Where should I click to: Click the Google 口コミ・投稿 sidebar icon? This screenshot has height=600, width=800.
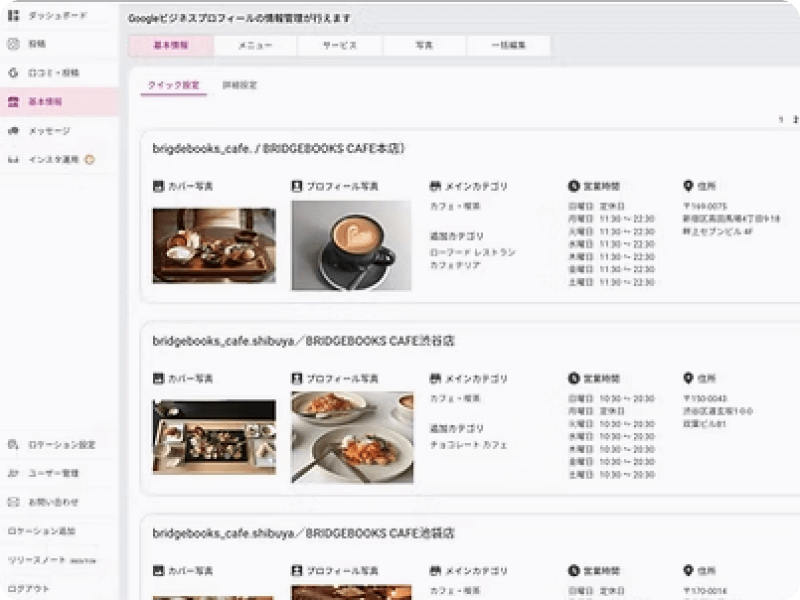coord(14,73)
